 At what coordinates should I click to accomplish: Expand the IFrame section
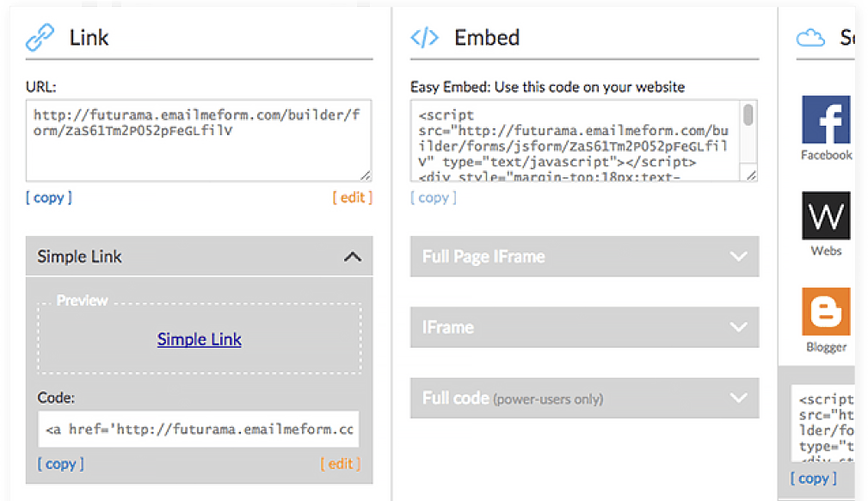click(x=584, y=327)
